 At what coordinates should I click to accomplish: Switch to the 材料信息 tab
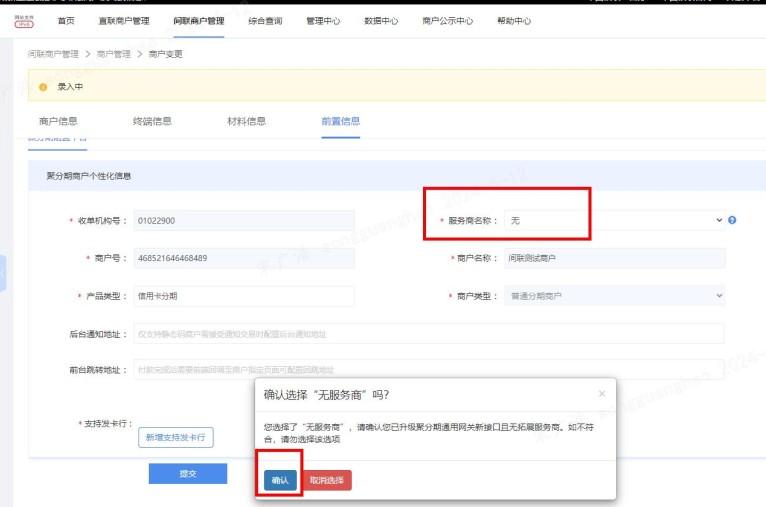click(x=246, y=121)
